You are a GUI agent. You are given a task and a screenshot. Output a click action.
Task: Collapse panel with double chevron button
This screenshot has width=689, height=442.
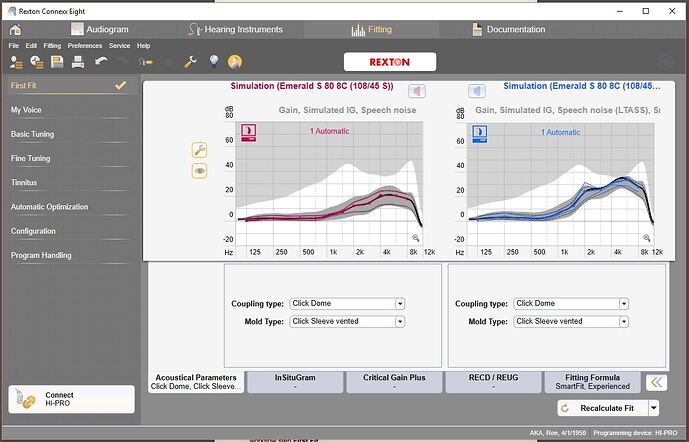(656, 382)
